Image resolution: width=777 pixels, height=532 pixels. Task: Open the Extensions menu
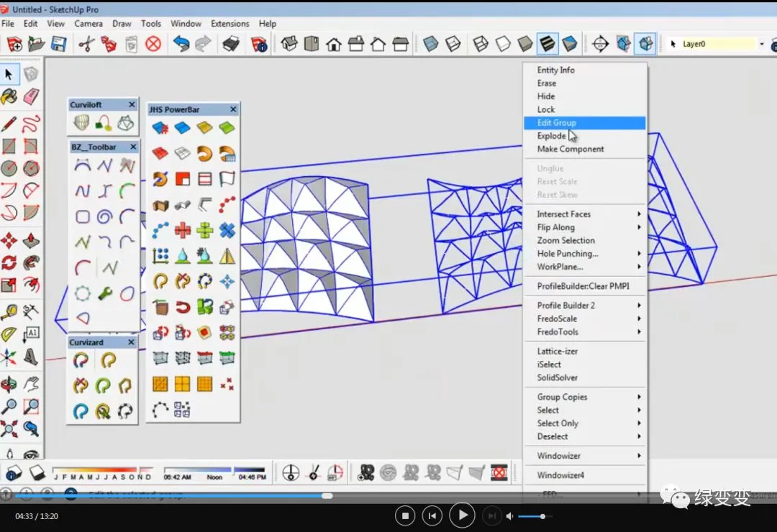click(230, 24)
